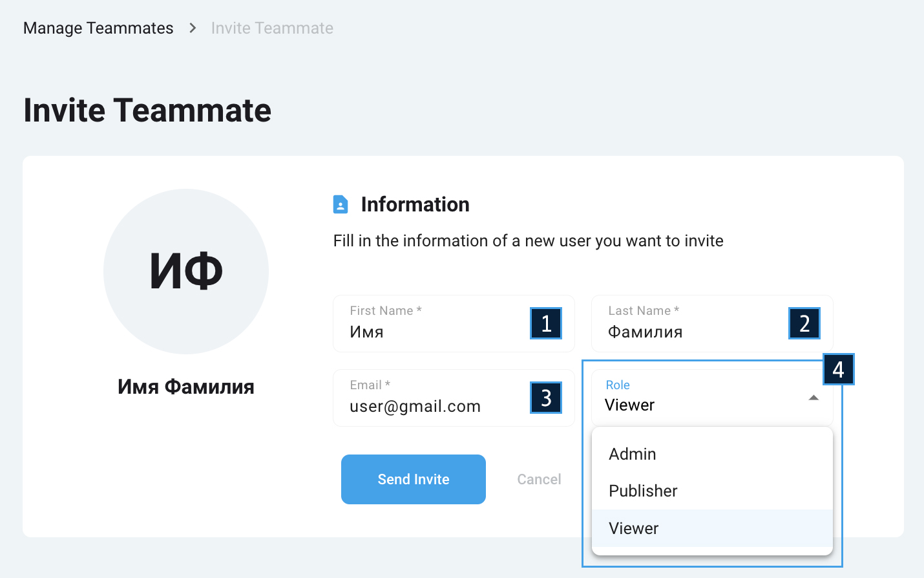Collapse the Role dropdown using its arrow
This screenshot has height=578, width=924.
[x=814, y=398]
